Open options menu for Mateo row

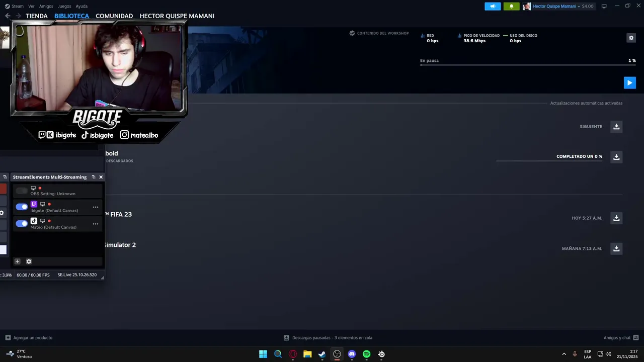pos(96,224)
